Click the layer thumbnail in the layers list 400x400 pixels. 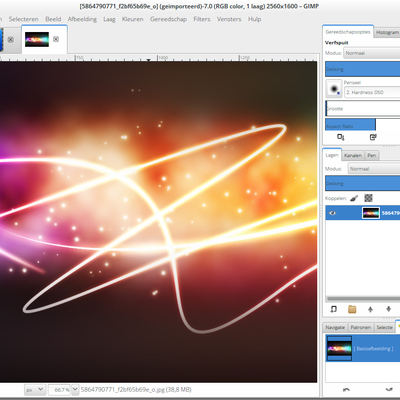pos(371,213)
